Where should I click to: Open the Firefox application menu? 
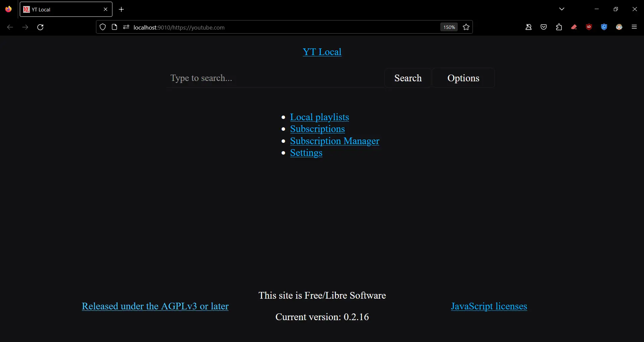[634, 27]
